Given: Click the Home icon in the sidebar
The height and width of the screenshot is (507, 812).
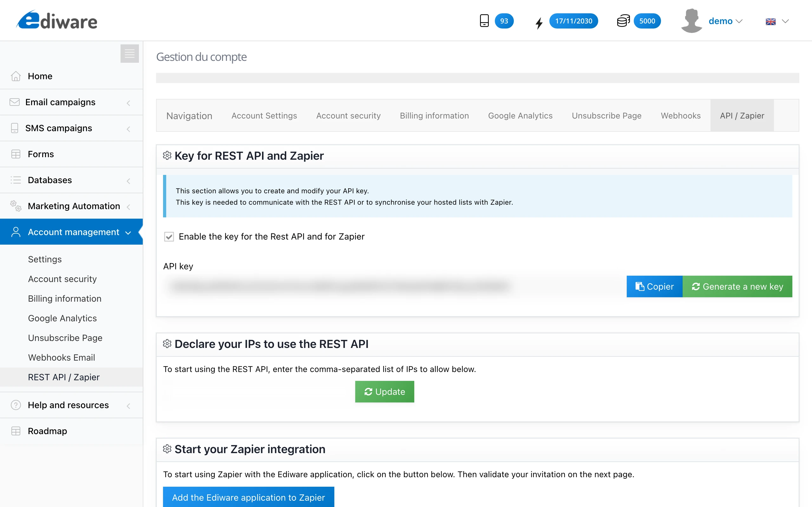Looking at the screenshot, I should coord(16,76).
